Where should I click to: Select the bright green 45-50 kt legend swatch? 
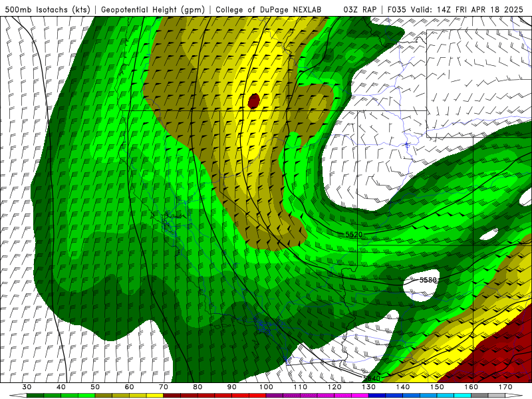[86, 396]
